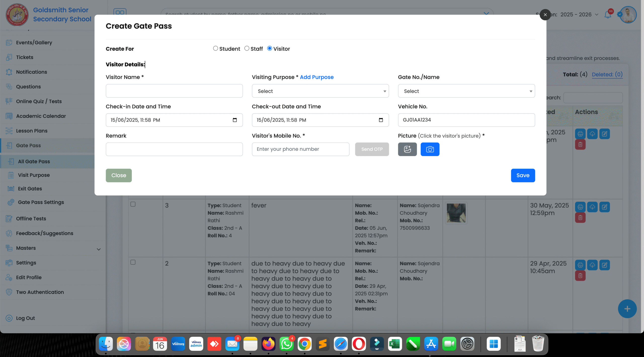Viewport: 644px width, 357px height.
Task: Open the upload picture icon for visitor photo
Action: coord(407,149)
